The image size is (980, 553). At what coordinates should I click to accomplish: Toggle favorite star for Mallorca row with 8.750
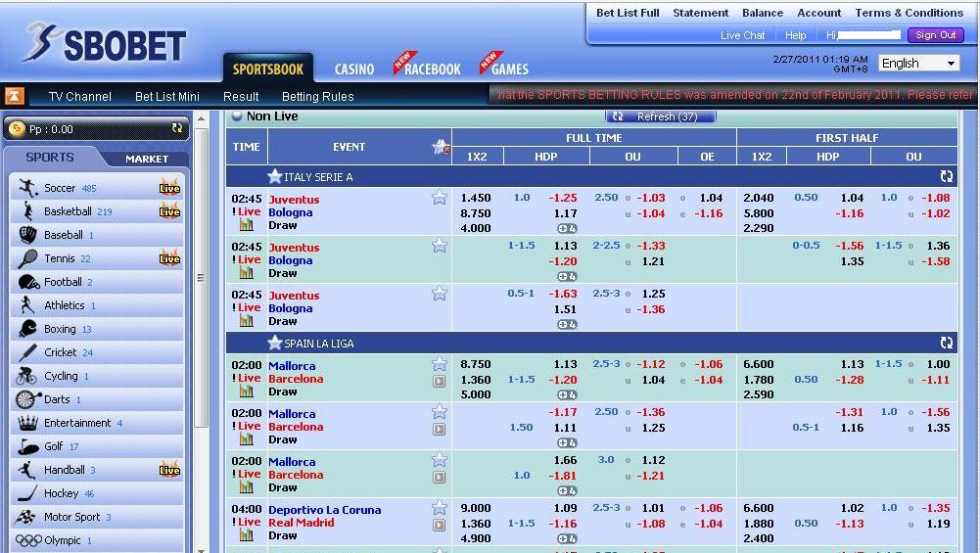coord(440,364)
